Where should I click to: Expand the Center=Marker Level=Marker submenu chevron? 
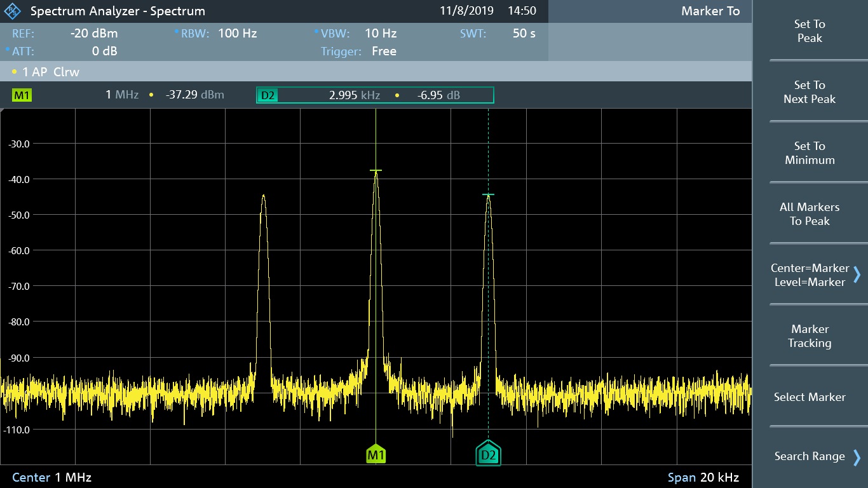[x=857, y=274]
